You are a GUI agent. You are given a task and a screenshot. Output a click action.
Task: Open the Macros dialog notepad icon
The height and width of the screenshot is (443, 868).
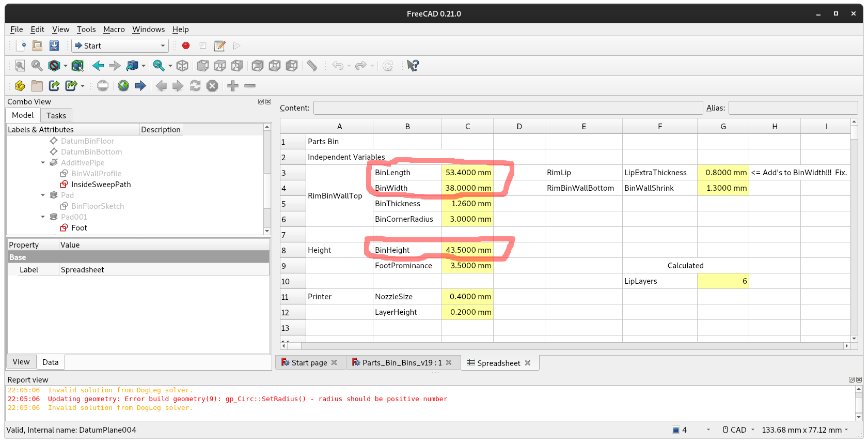pyautogui.click(x=219, y=45)
